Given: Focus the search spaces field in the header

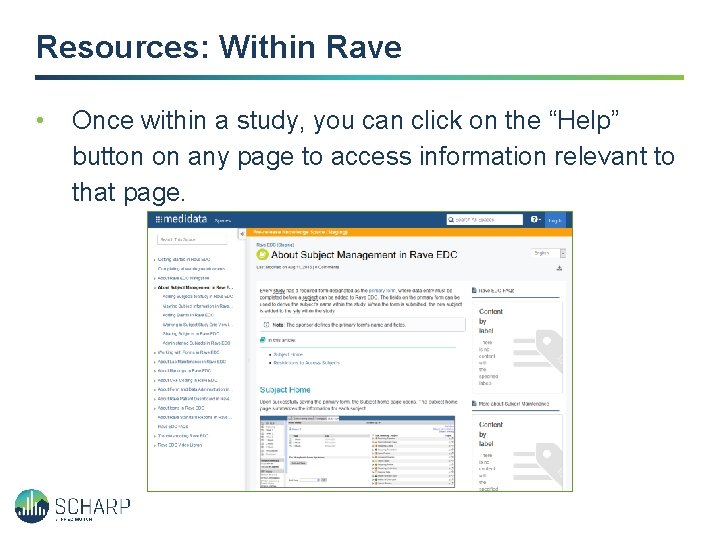Looking at the screenshot, I should pyautogui.click(x=484, y=220).
